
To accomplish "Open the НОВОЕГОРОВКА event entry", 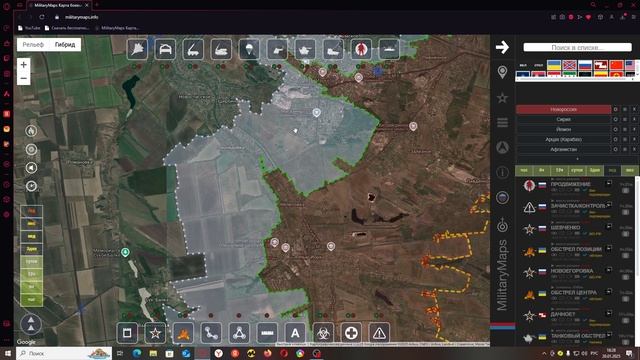I will pos(572,271).
